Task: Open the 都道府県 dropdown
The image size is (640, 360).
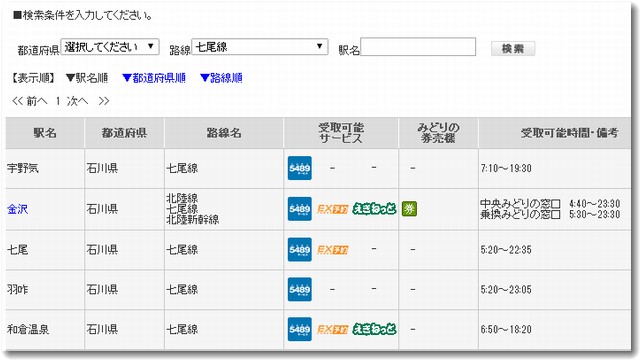Action: click(x=110, y=47)
